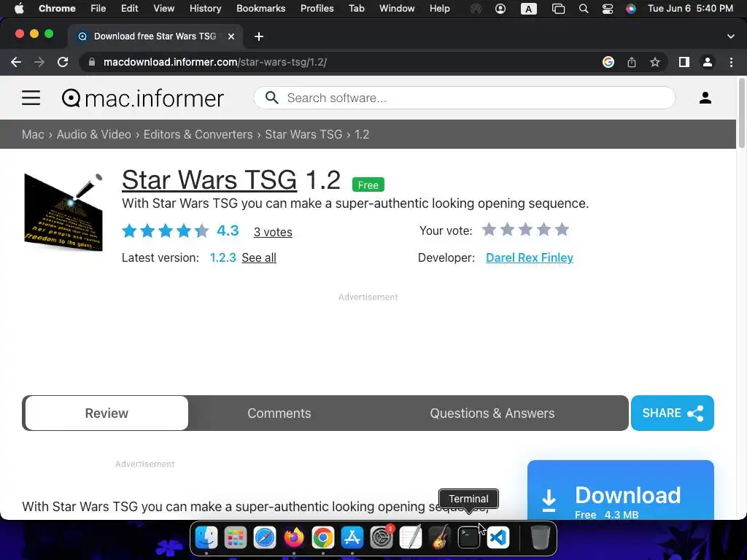The image size is (747, 560).
Task: Click the Download button
Action: pos(620,491)
